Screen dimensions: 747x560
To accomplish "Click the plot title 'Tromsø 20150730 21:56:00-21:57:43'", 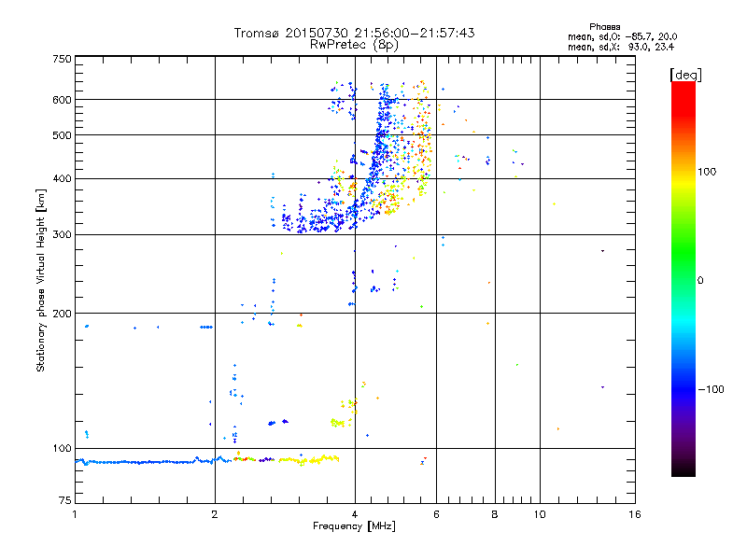I will click(x=354, y=33).
